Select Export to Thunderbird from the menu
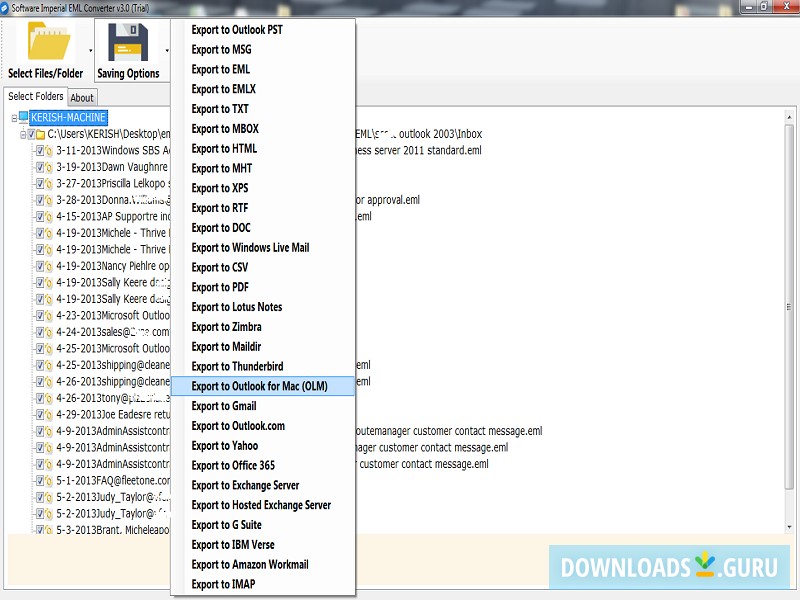The width and height of the screenshot is (800, 600). pos(240,367)
